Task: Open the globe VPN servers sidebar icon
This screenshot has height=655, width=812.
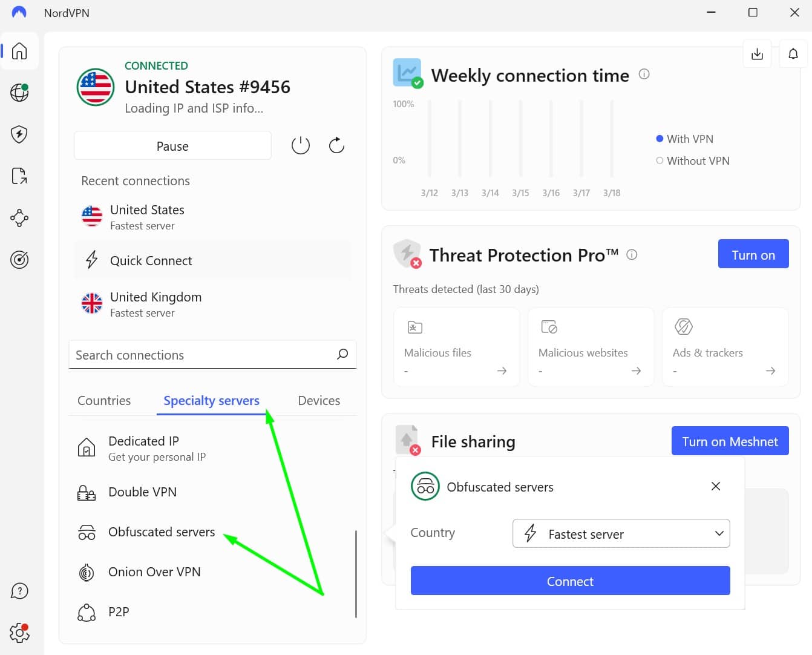Action: [x=19, y=93]
